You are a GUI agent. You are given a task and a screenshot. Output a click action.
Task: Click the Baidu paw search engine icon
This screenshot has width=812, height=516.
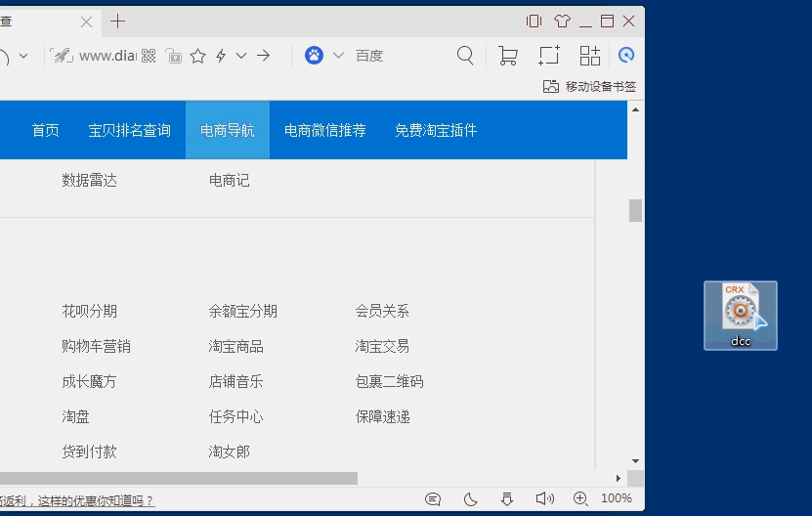click(314, 55)
